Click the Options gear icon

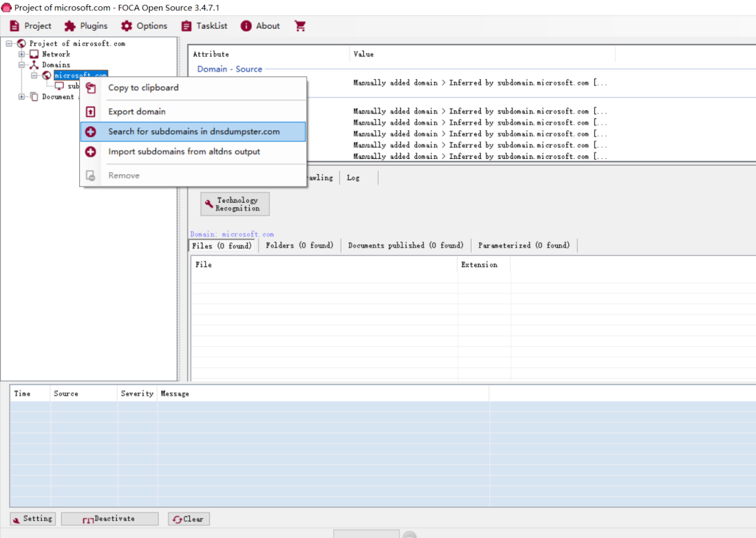pos(126,26)
